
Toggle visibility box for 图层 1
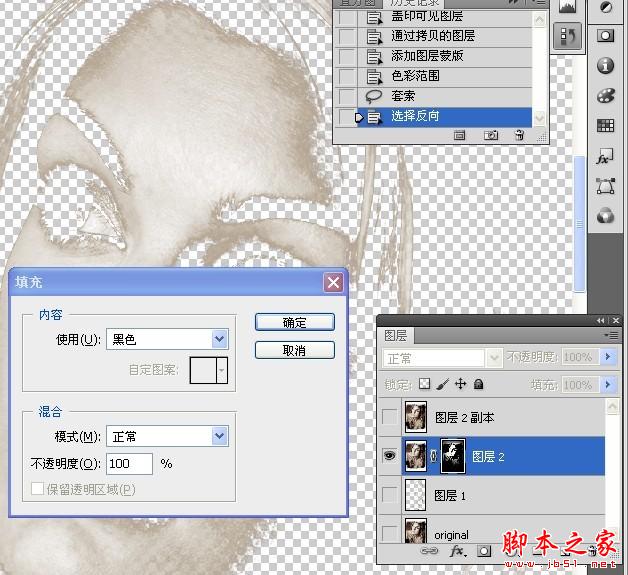(390, 495)
